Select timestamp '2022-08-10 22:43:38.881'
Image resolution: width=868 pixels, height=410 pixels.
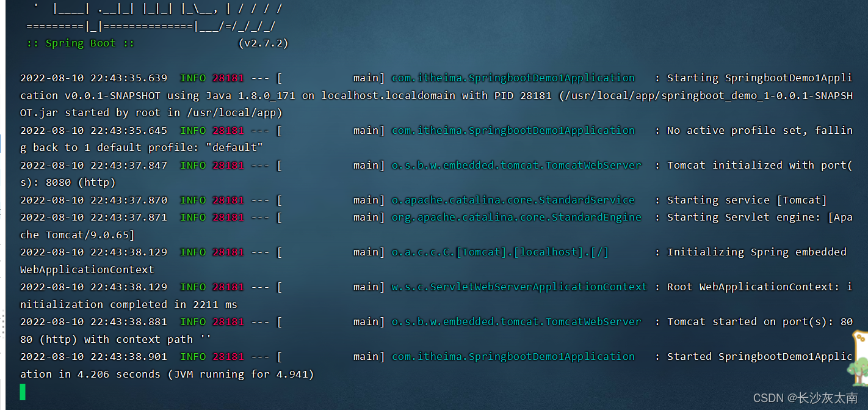tap(93, 321)
